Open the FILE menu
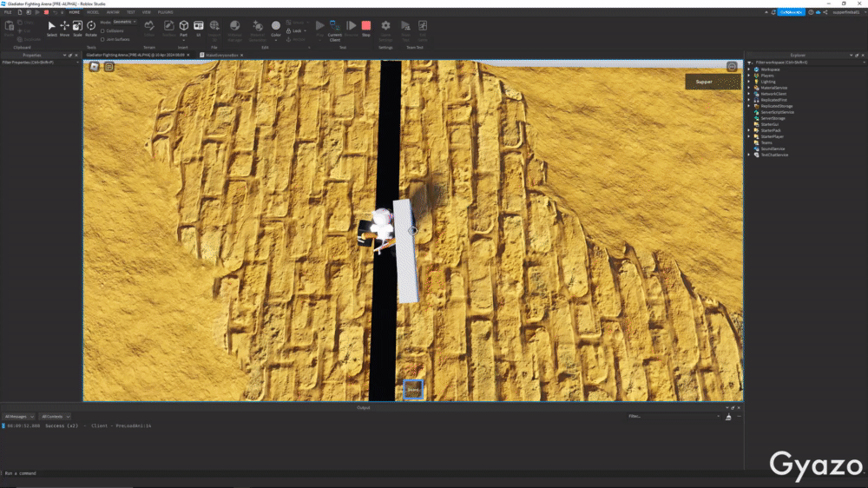 (8, 12)
